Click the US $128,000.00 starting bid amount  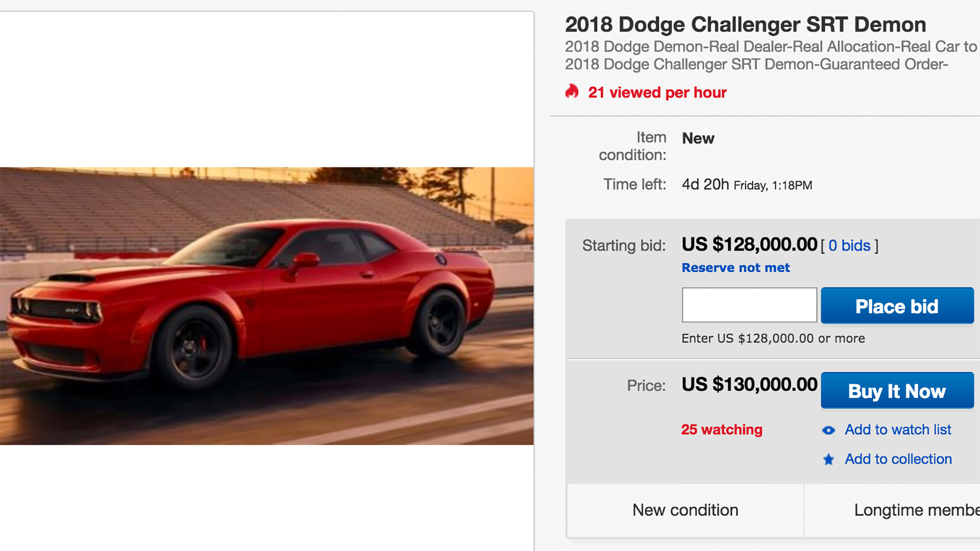click(749, 245)
